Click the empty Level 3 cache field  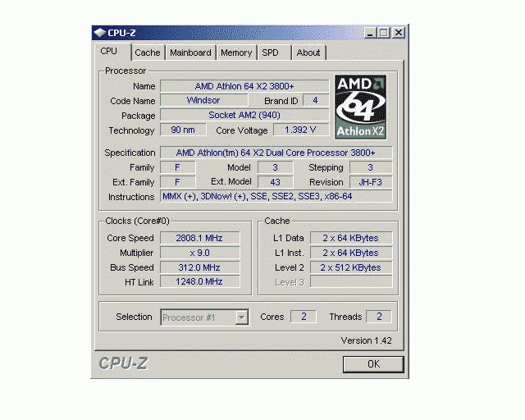point(351,281)
